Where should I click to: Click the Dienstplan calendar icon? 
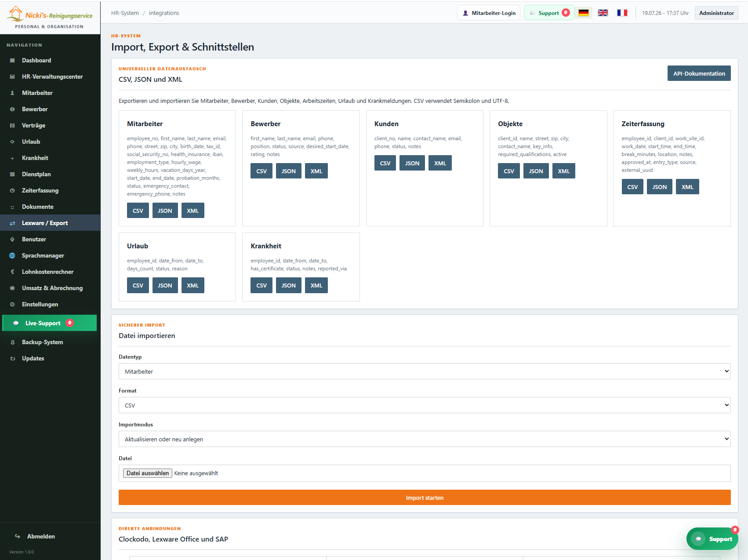[12, 175]
